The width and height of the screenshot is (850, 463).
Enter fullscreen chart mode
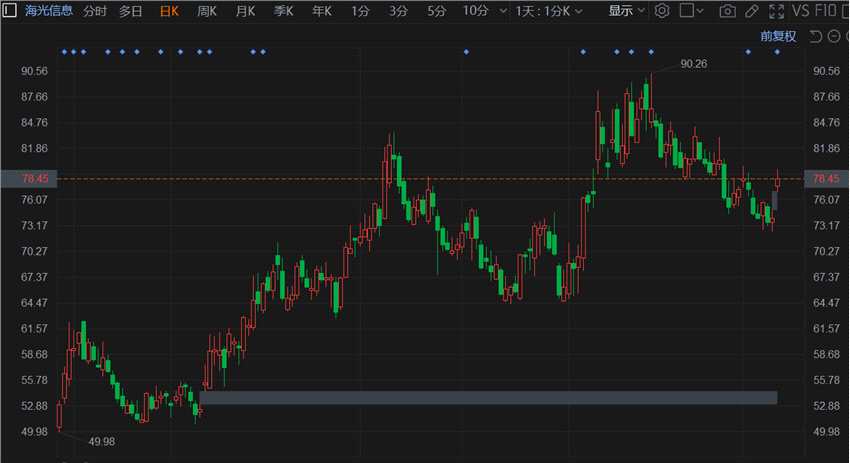[x=776, y=11]
